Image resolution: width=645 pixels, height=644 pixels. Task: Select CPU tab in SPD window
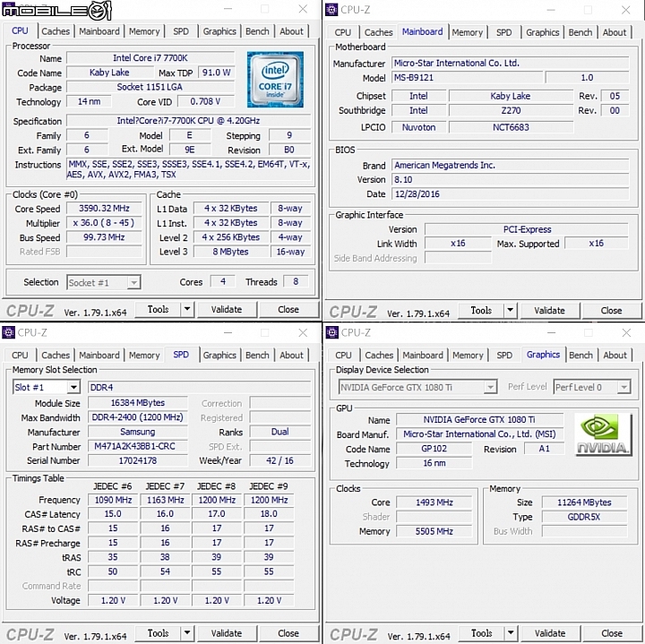(x=20, y=355)
